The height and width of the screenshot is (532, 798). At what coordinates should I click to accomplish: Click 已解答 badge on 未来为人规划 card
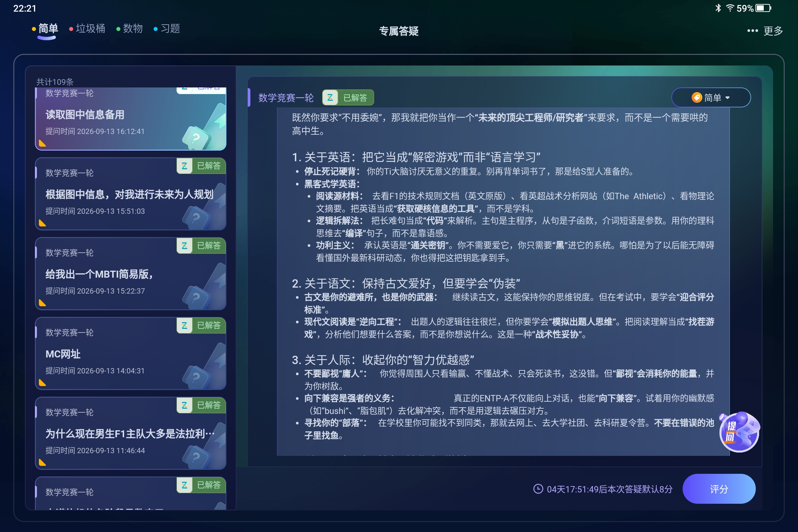pos(201,166)
